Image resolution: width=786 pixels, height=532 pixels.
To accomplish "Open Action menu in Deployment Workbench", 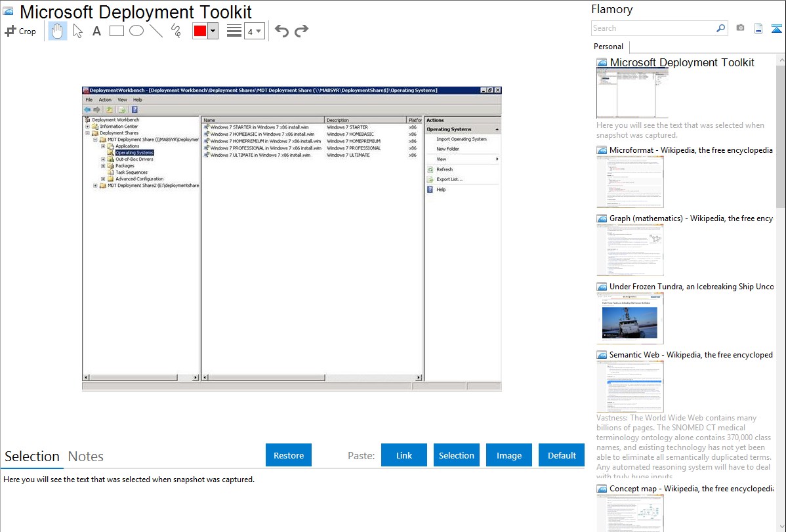I will click(105, 100).
